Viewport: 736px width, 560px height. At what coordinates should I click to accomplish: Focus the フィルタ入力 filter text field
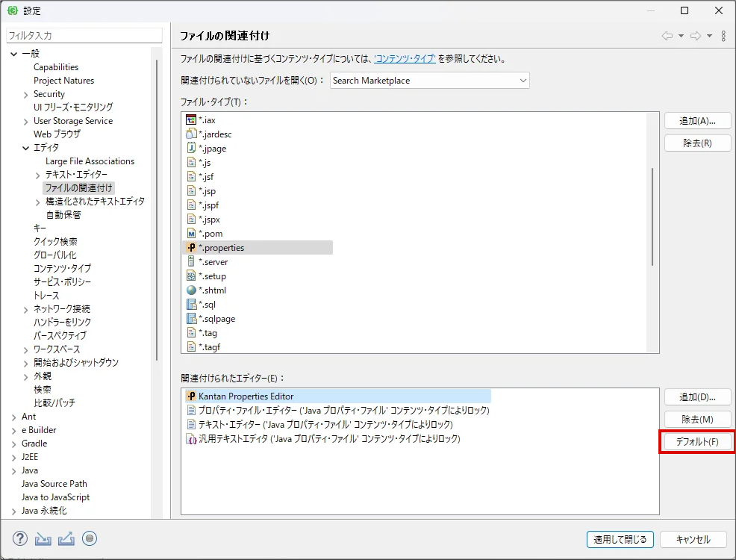84,35
